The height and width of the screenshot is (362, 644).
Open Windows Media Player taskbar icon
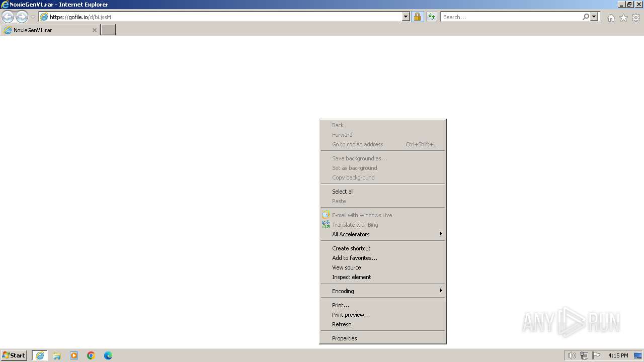pos(74,355)
